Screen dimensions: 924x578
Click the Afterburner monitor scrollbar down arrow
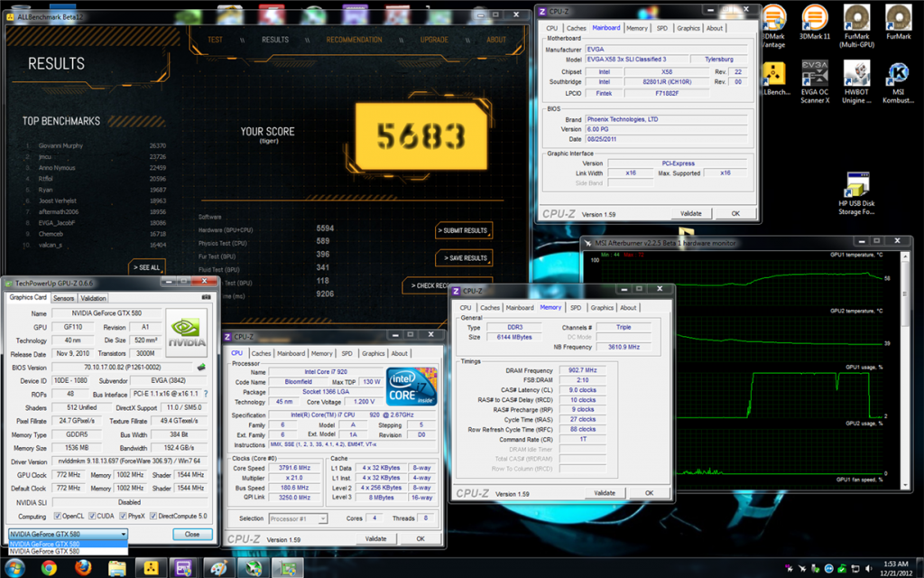(906, 485)
